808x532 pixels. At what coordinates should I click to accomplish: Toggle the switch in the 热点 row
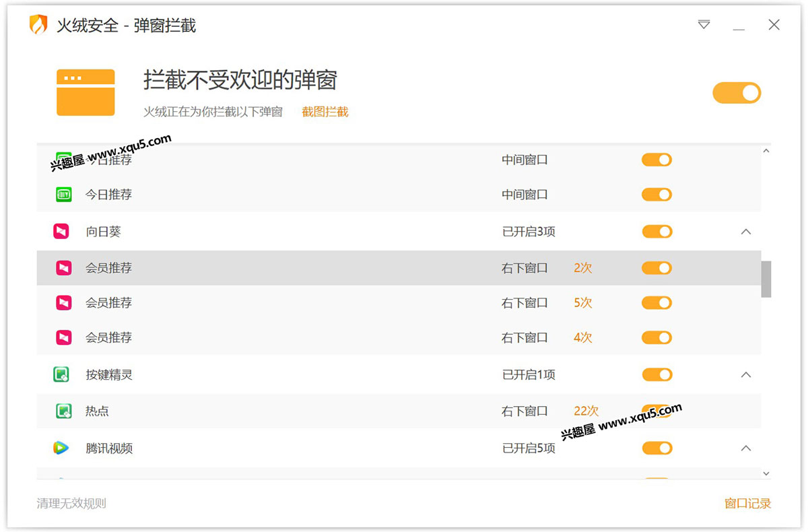pyautogui.click(x=656, y=411)
